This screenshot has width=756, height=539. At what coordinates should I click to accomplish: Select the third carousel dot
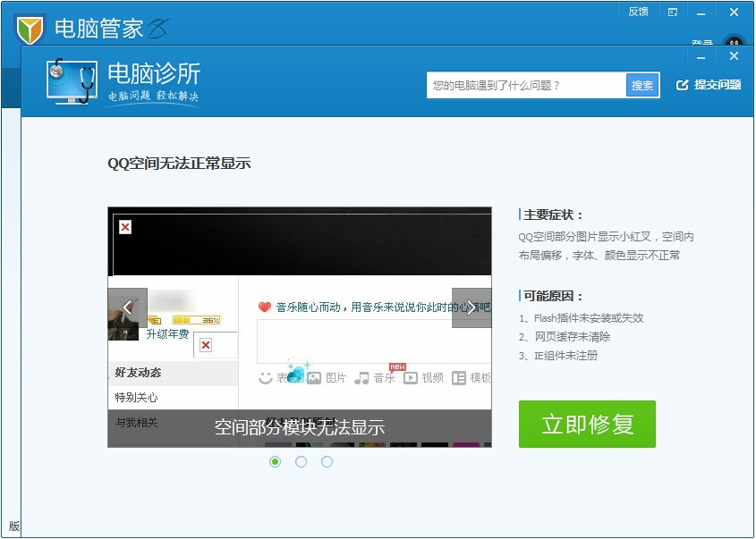pyautogui.click(x=327, y=461)
